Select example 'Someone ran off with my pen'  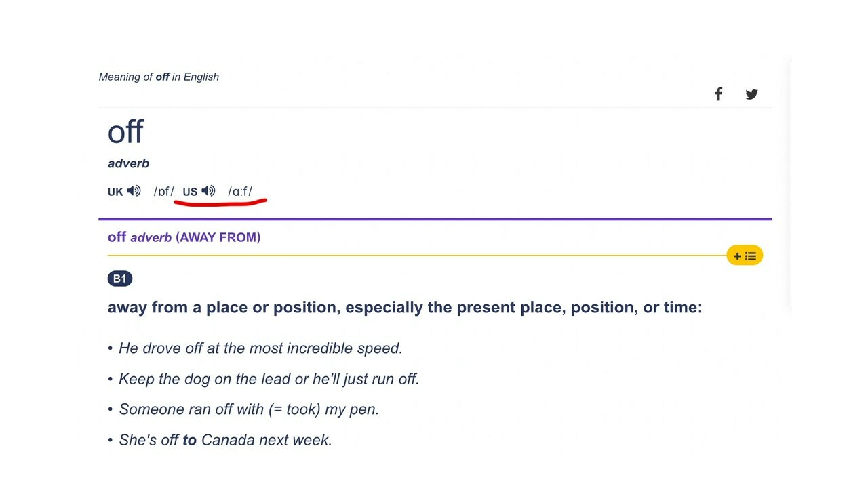(x=249, y=409)
